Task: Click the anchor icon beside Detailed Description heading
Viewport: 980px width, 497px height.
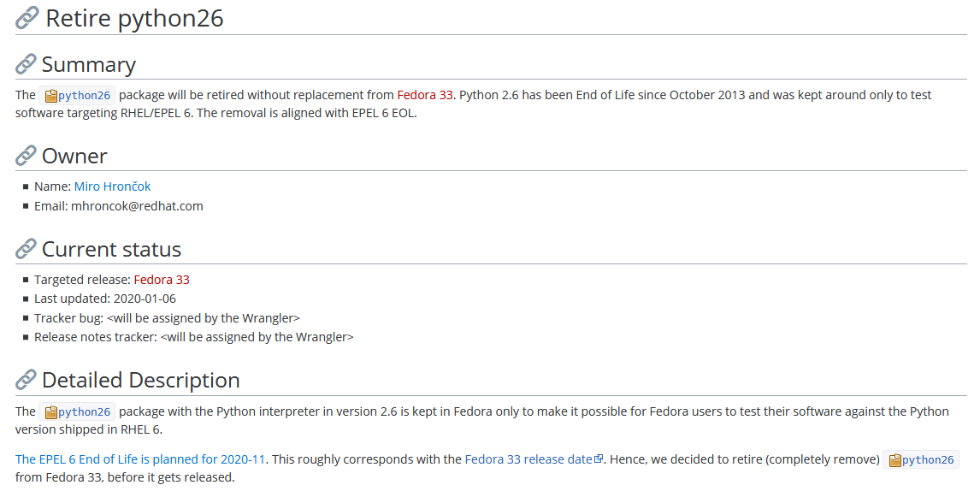Action: 26,381
